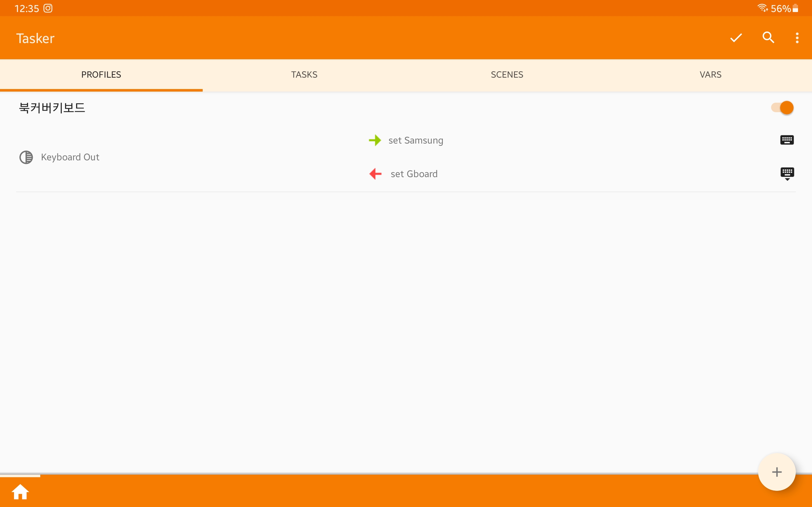Open the set Samsung enter task

(x=416, y=140)
